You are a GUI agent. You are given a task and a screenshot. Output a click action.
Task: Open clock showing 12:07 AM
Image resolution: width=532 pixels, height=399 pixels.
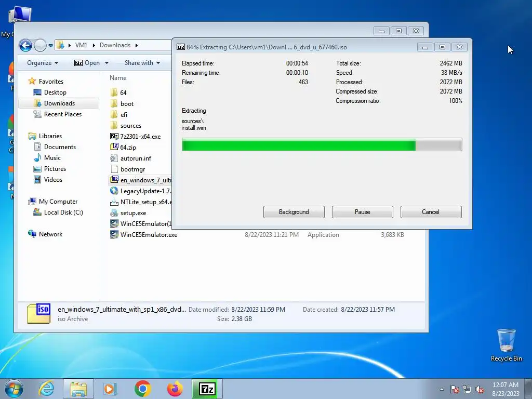[x=506, y=385]
